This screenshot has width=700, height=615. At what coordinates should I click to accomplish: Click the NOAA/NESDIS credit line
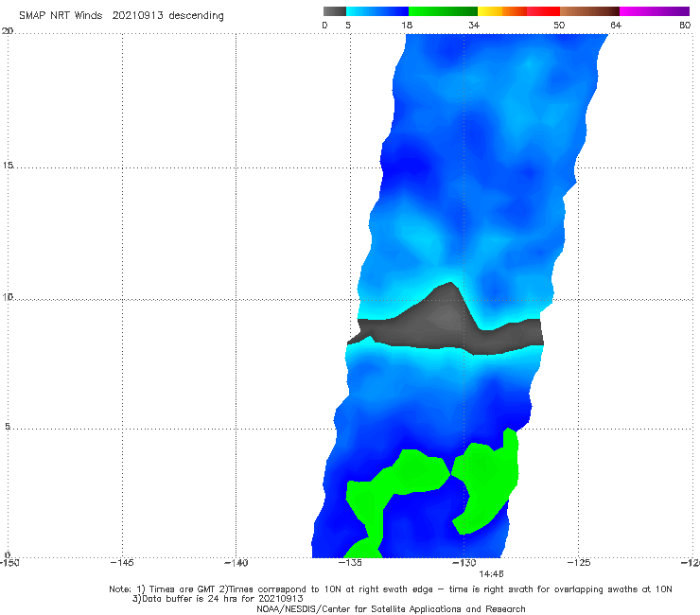391,609
